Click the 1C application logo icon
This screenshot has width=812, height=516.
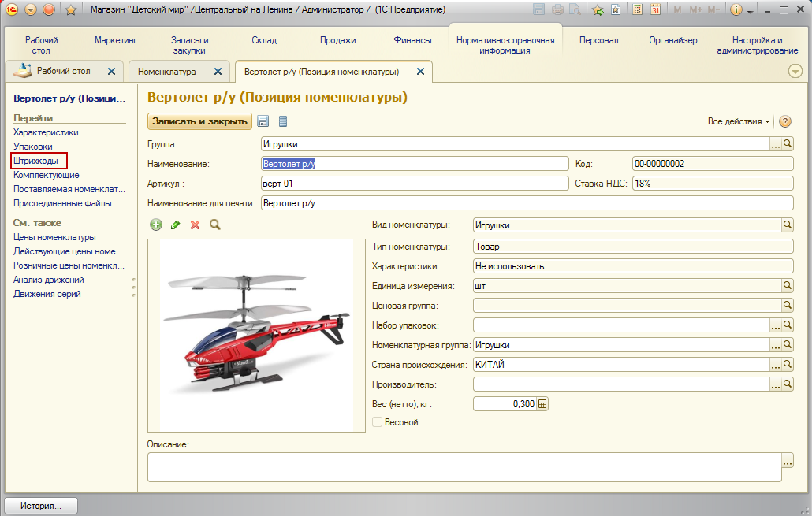11,9
